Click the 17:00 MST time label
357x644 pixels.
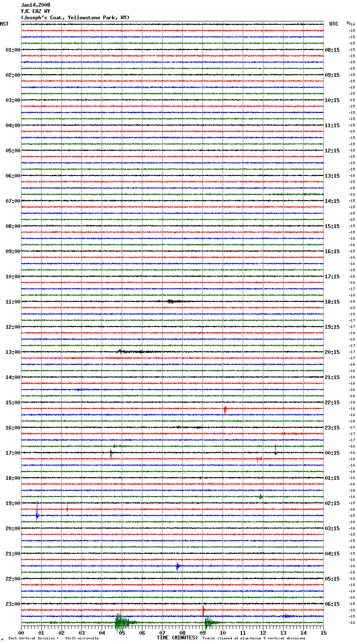13,453
